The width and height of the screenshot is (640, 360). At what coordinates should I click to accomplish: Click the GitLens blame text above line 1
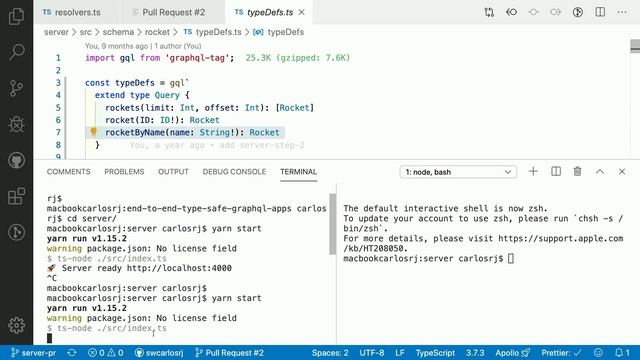point(143,46)
